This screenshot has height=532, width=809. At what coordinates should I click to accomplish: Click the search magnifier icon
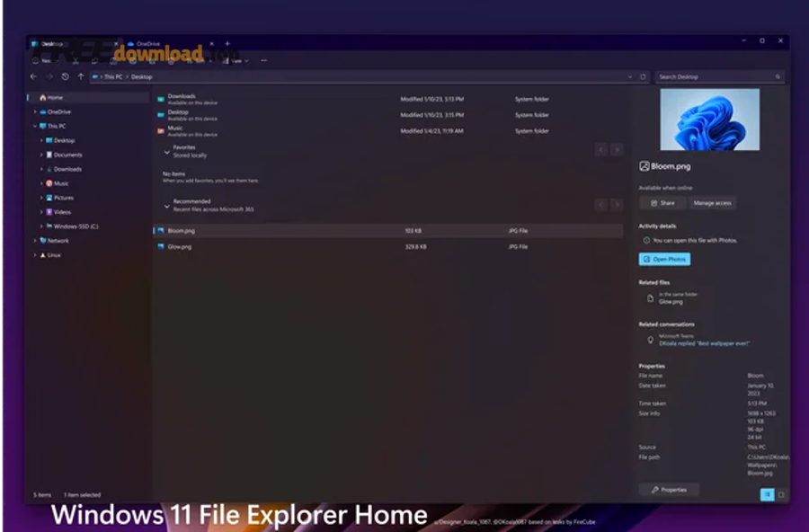pos(778,77)
